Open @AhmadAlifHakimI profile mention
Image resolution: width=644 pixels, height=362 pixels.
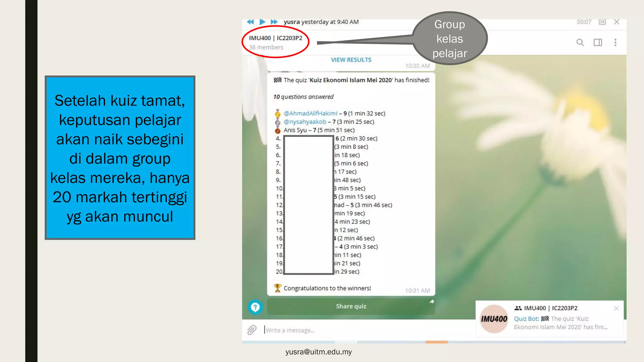tap(310, 113)
